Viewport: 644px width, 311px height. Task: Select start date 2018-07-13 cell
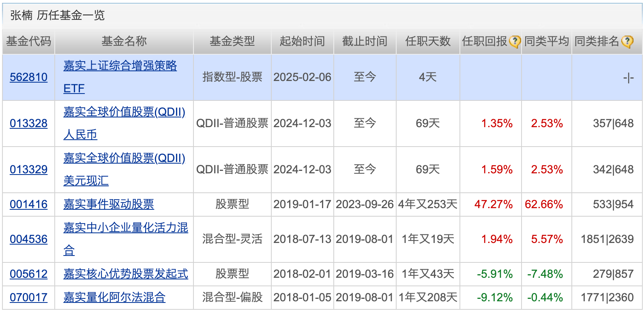click(303, 239)
